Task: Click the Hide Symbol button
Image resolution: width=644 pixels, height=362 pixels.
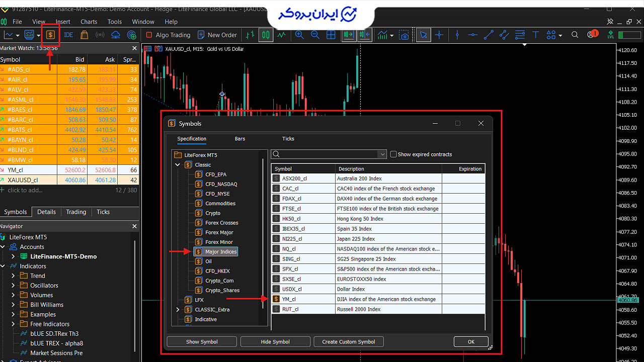Action: click(275, 342)
